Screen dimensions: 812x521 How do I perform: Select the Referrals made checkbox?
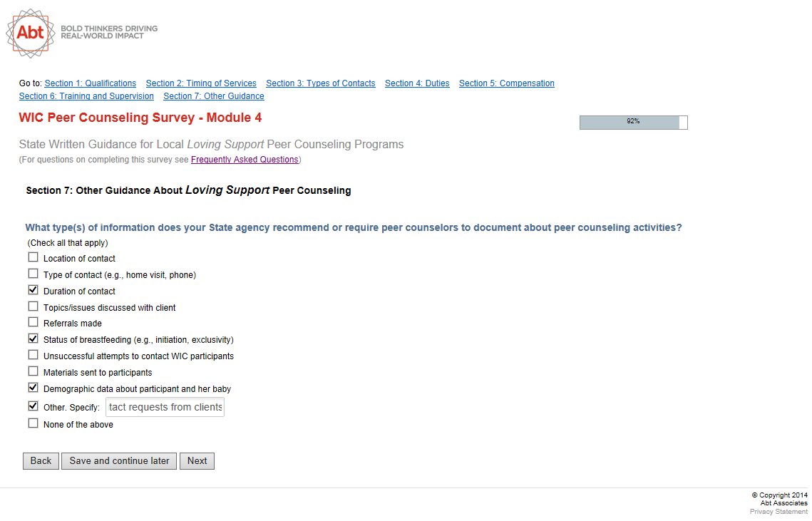(33, 322)
